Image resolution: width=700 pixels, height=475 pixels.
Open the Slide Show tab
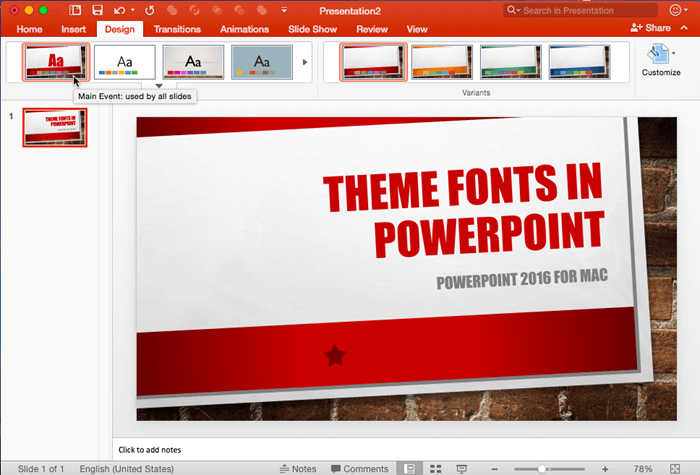coord(312,29)
